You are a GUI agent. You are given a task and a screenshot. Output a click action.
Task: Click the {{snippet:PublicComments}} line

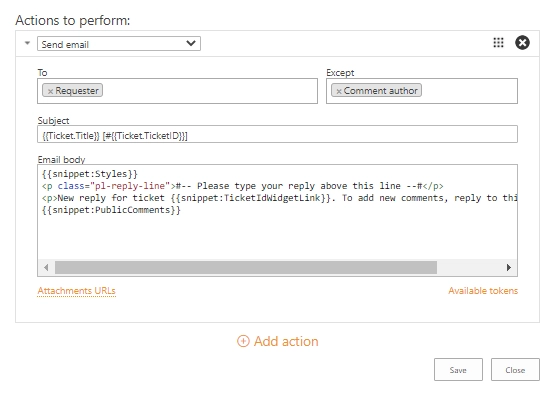click(x=111, y=210)
